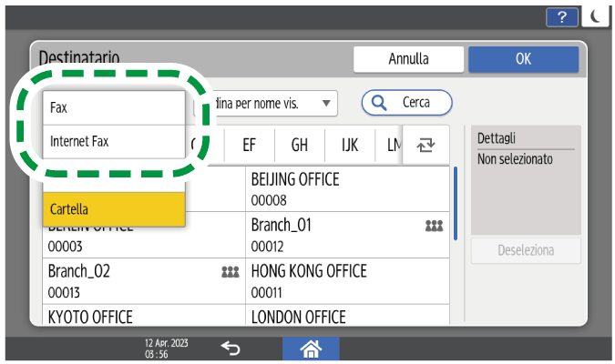Click the destination list scrollbar
Viewport: 615px width, 364px height.
(456, 202)
